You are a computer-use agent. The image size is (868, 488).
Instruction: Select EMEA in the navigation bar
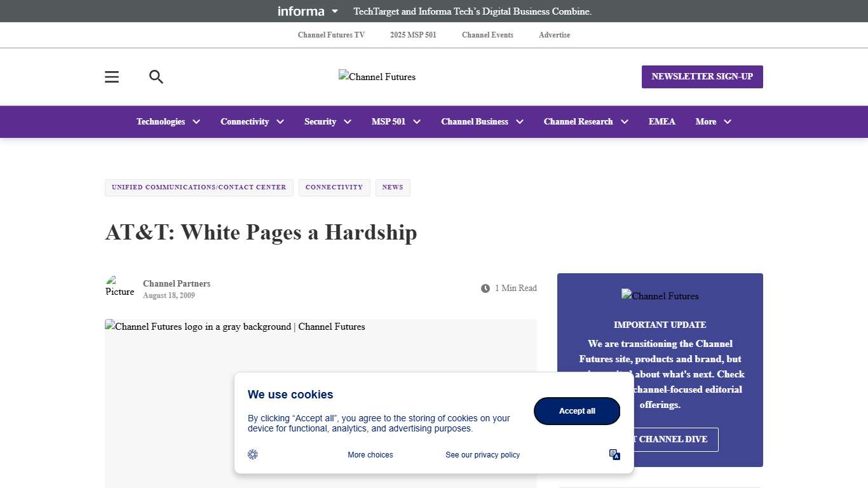coord(661,121)
